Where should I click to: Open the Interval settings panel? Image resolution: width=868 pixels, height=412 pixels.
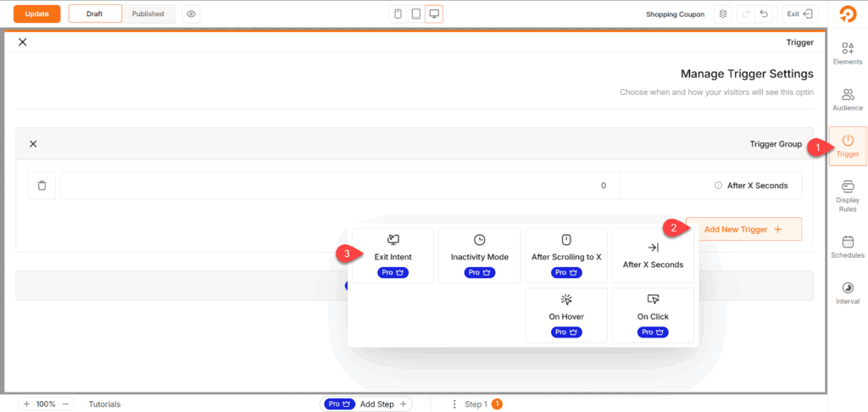[x=848, y=292]
